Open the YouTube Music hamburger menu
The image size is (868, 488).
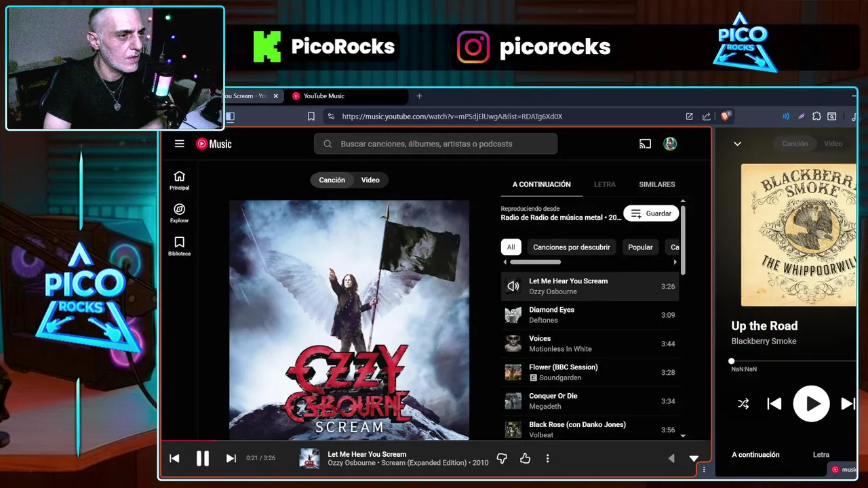coord(179,144)
